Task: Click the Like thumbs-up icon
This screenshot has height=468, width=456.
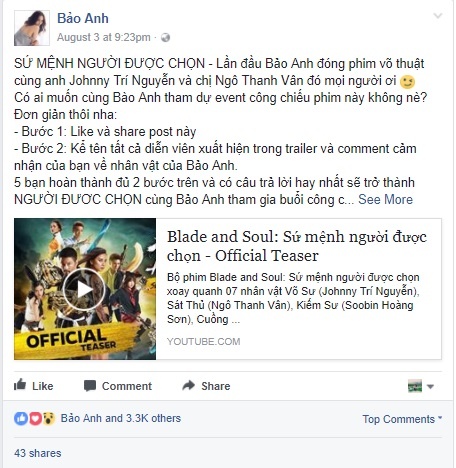Action: pos(20,385)
